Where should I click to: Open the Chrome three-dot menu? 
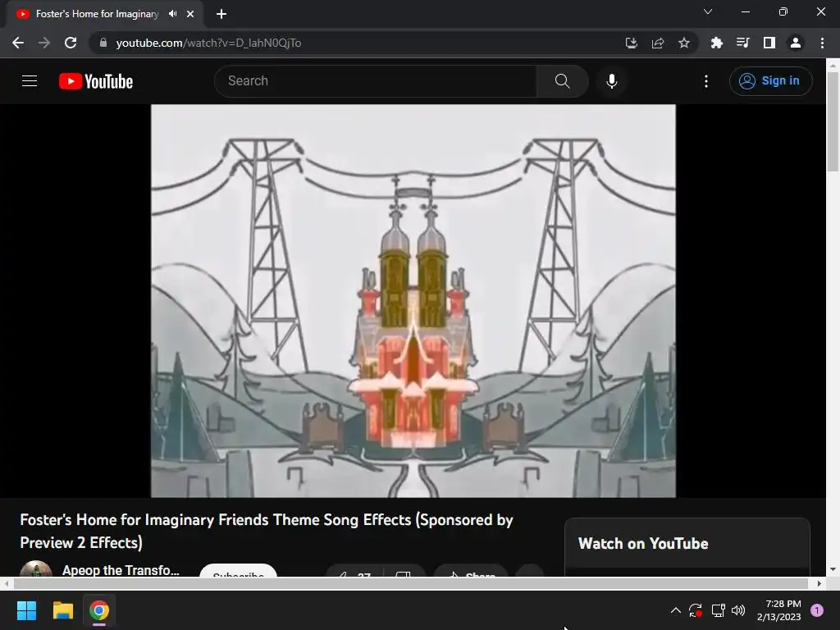(822, 43)
